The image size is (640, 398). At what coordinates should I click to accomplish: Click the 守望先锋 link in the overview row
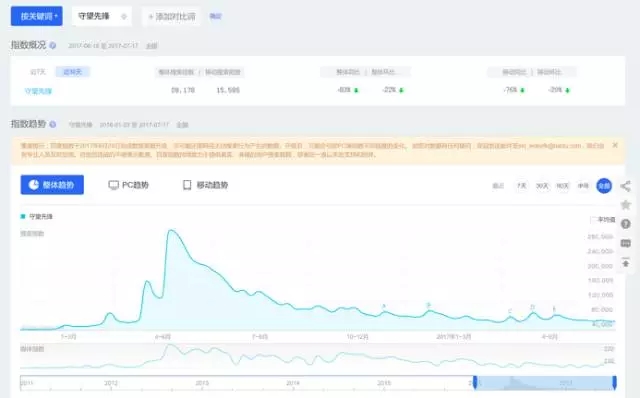(x=38, y=91)
